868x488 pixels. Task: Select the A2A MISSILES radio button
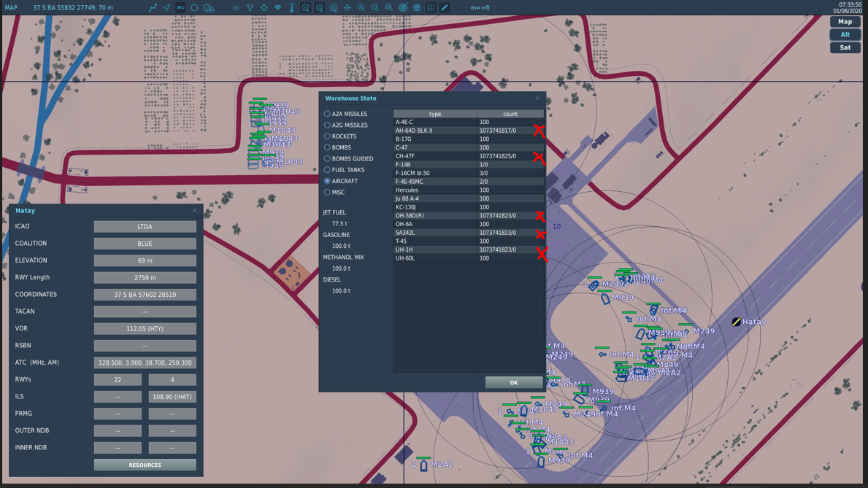coord(327,113)
